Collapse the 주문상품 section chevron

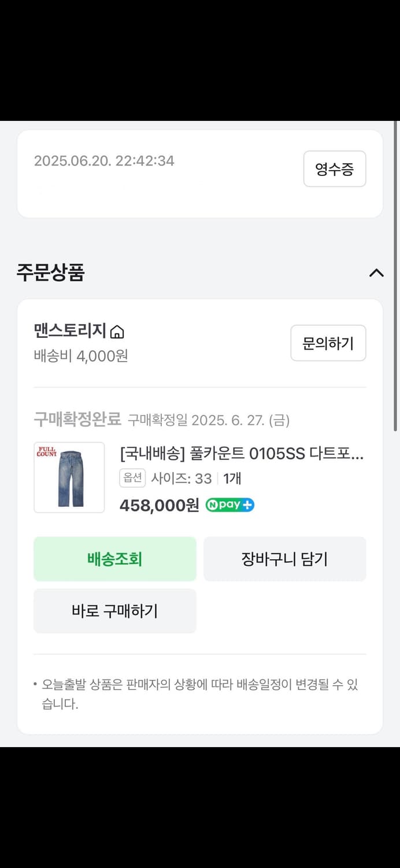tap(376, 273)
